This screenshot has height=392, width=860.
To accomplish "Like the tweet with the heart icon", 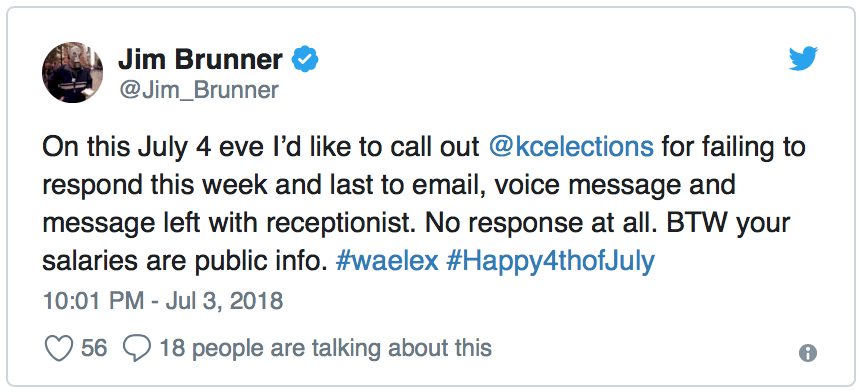I will [58, 348].
